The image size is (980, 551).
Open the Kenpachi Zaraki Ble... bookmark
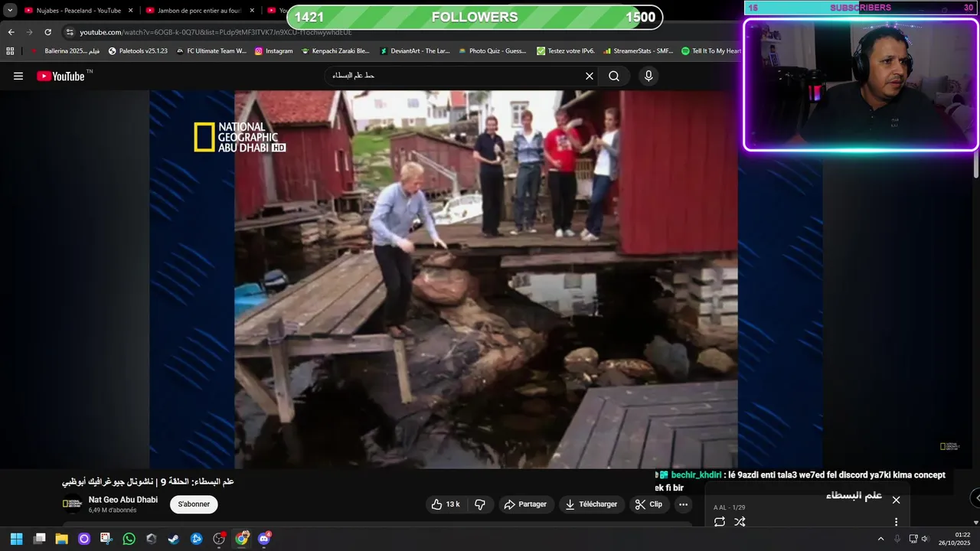(335, 51)
